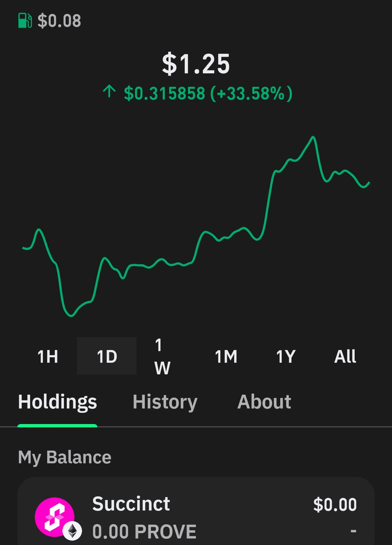
Task: Tap the green up arrow indicator
Action: pos(109,91)
